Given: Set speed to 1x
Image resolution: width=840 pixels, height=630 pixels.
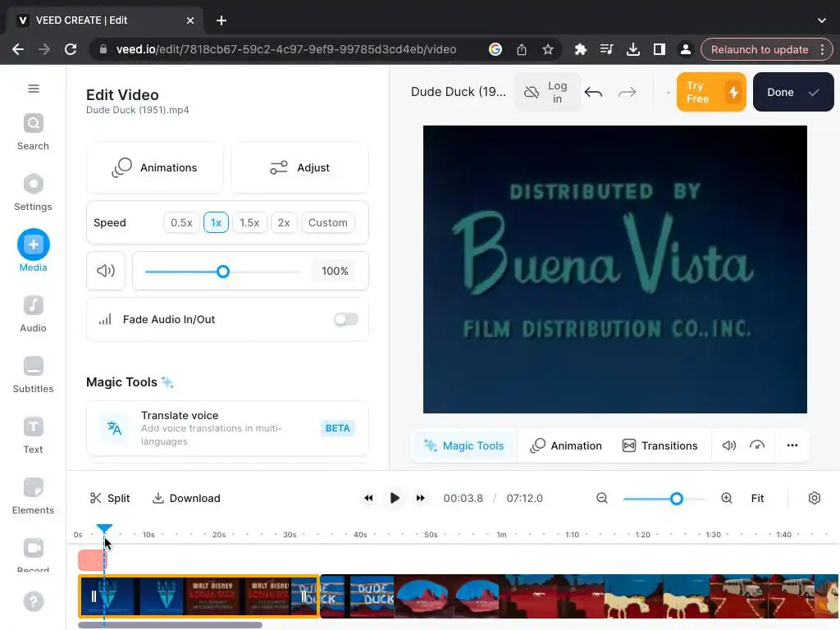Looking at the screenshot, I should [x=216, y=222].
